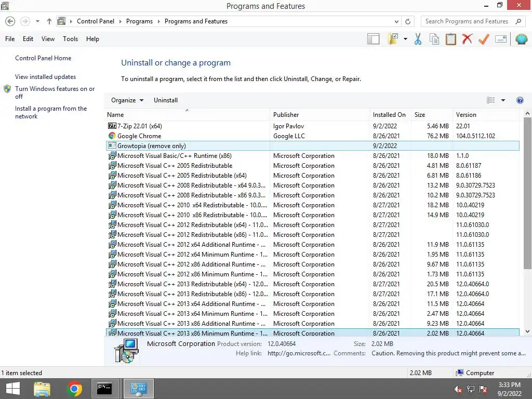The width and height of the screenshot is (532, 399).
Task: Click the help link http://go.microsoft.c...
Action: [299, 353]
